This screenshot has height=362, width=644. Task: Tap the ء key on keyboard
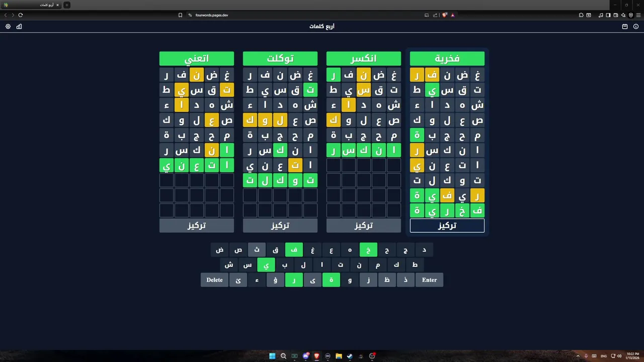(257, 280)
